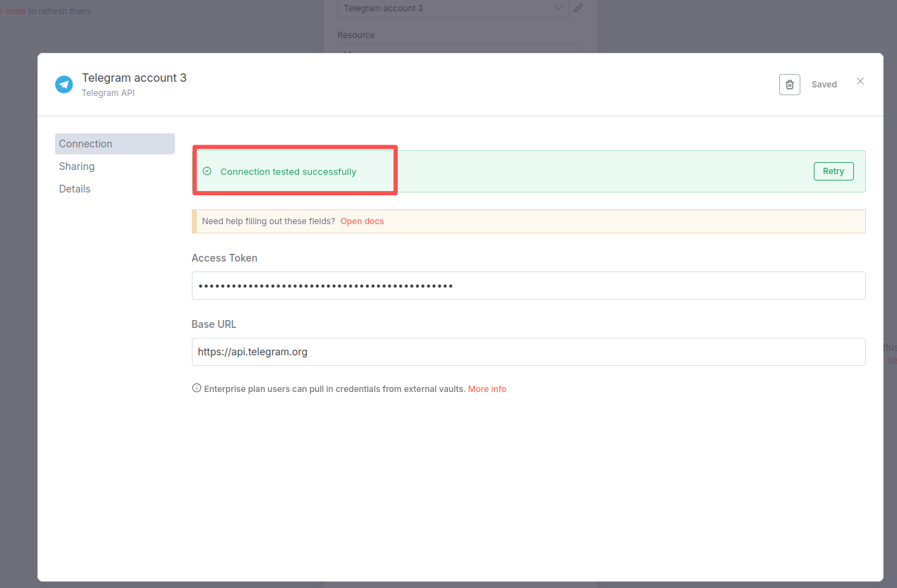Open the partially hidden Resource dropdown
The height and width of the screenshot is (588, 897).
pyautogui.click(x=460, y=49)
